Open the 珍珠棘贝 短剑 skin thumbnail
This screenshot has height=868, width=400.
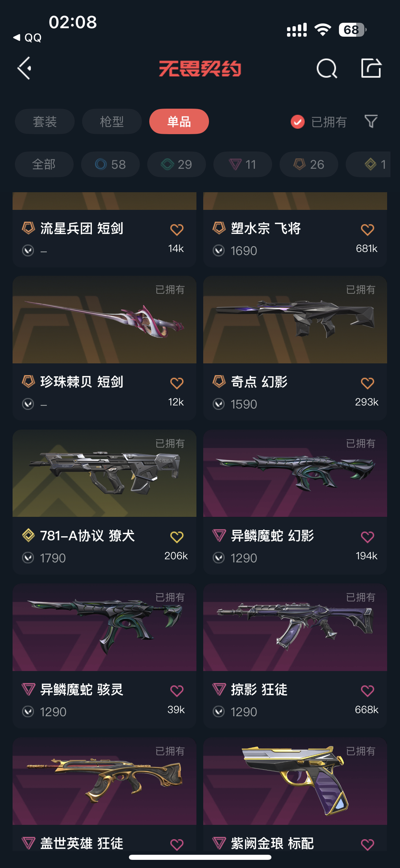point(104,320)
